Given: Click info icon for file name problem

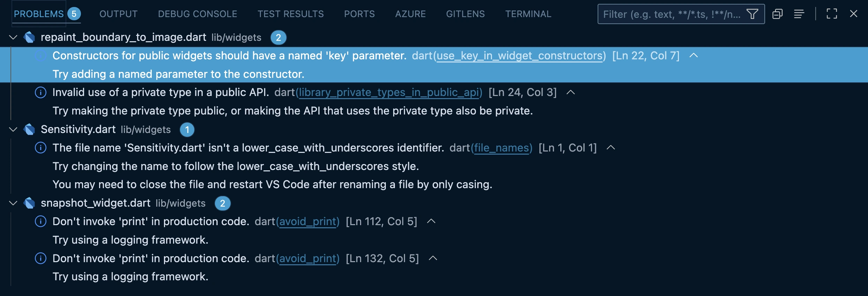Looking at the screenshot, I should [x=40, y=148].
